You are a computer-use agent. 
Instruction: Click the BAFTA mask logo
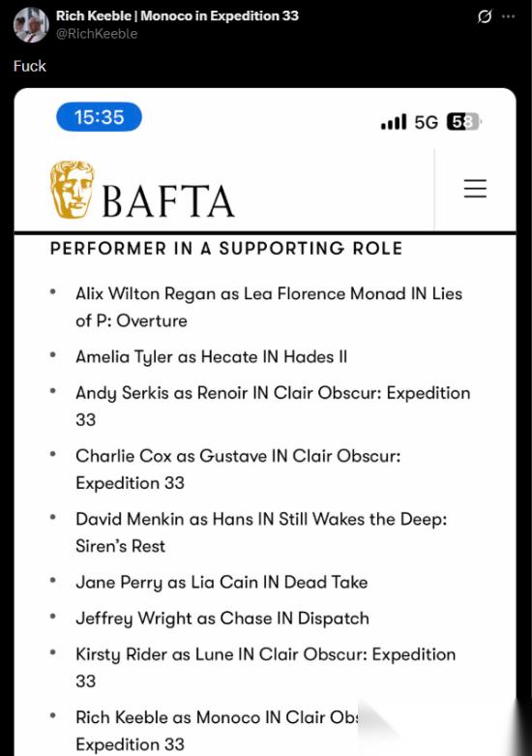[73, 190]
